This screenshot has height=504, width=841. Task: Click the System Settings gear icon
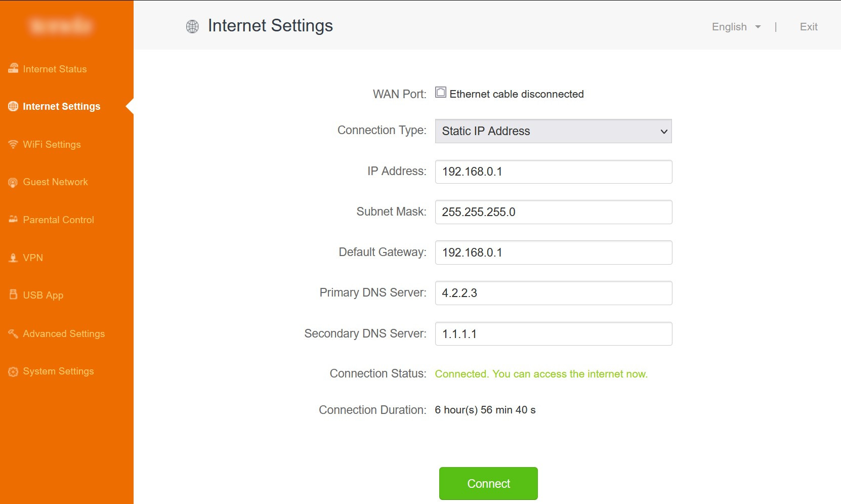pyautogui.click(x=13, y=371)
